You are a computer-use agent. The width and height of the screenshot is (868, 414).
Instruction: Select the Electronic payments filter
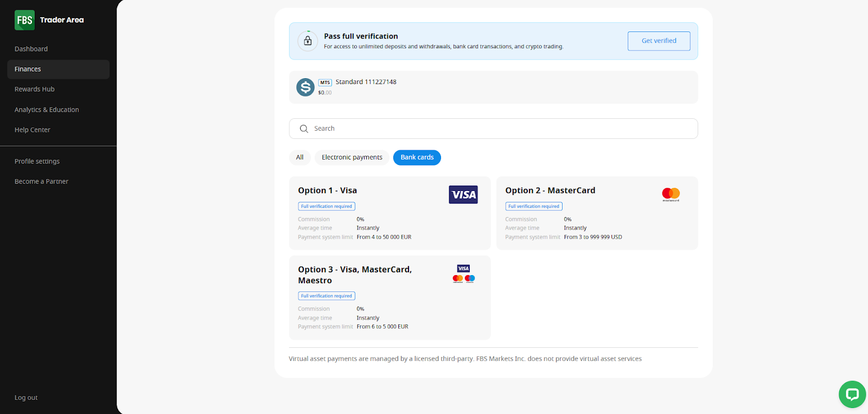tap(352, 157)
